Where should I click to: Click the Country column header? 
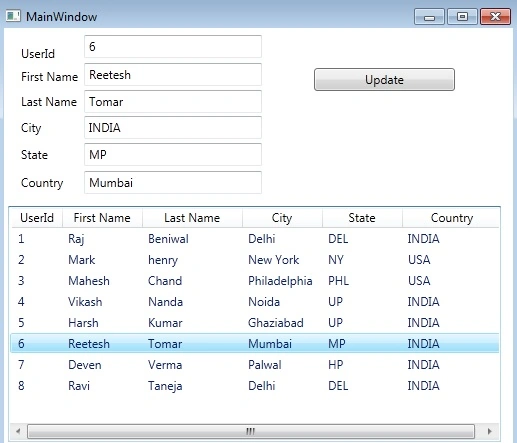click(x=451, y=218)
